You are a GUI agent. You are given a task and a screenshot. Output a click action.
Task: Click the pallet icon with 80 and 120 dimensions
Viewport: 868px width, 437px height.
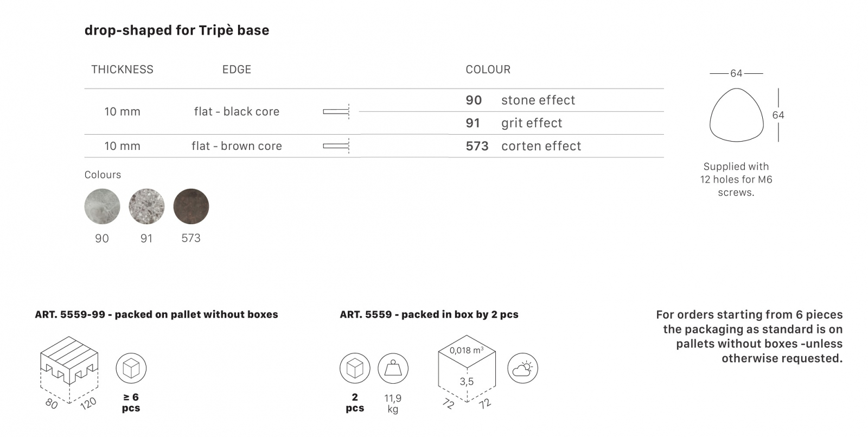69,373
